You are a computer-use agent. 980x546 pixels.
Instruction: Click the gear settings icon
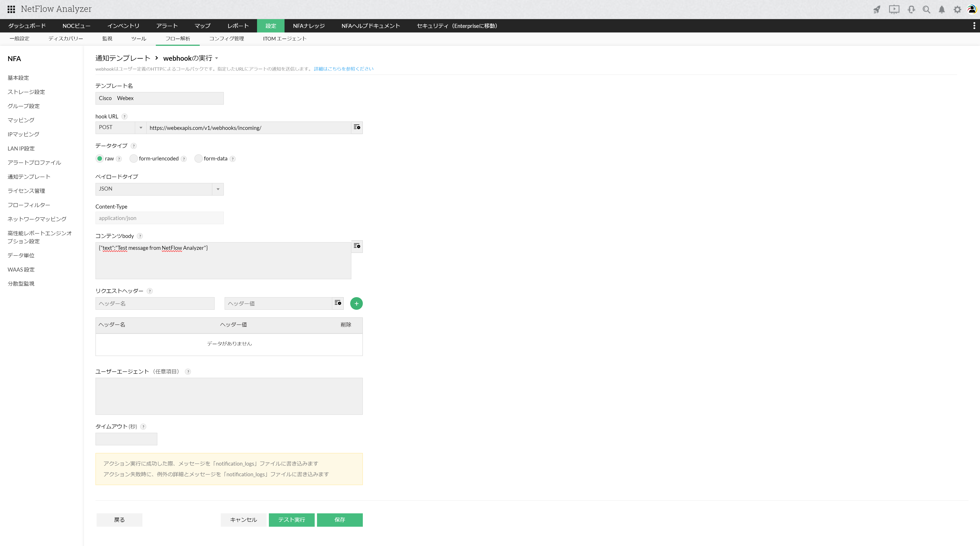tap(957, 10)
